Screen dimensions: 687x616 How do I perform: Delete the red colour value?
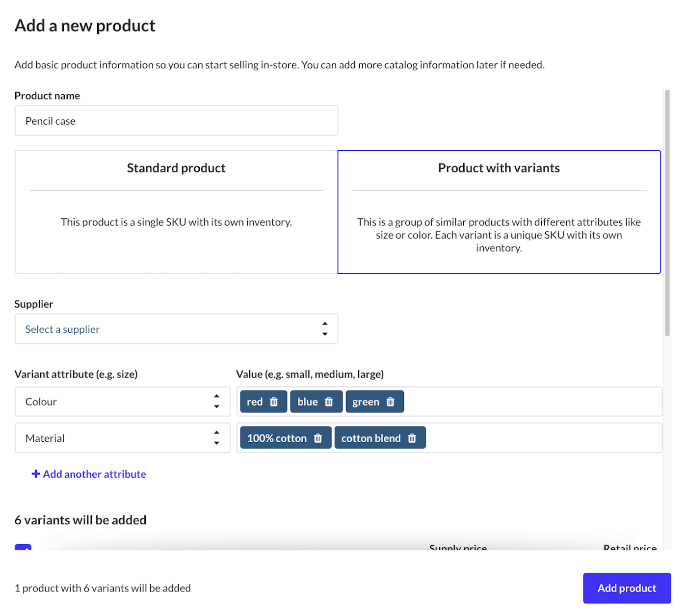point(275,402)
